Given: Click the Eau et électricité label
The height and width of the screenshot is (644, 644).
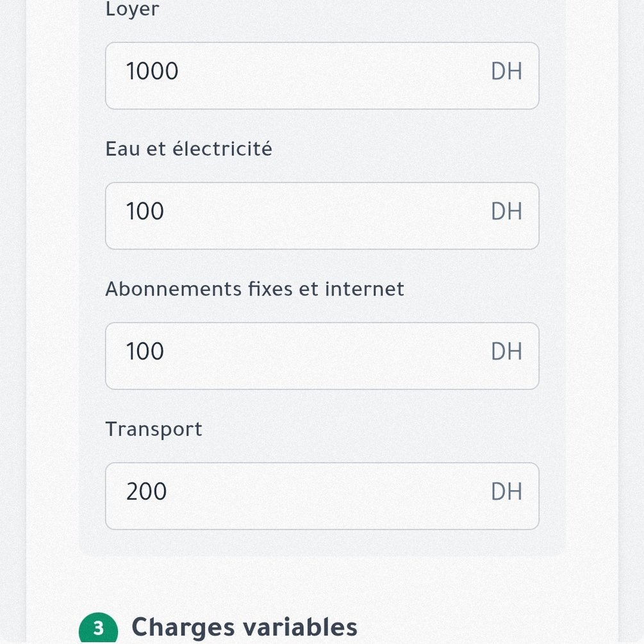Looking at the screenshot, I should [188, 149].
